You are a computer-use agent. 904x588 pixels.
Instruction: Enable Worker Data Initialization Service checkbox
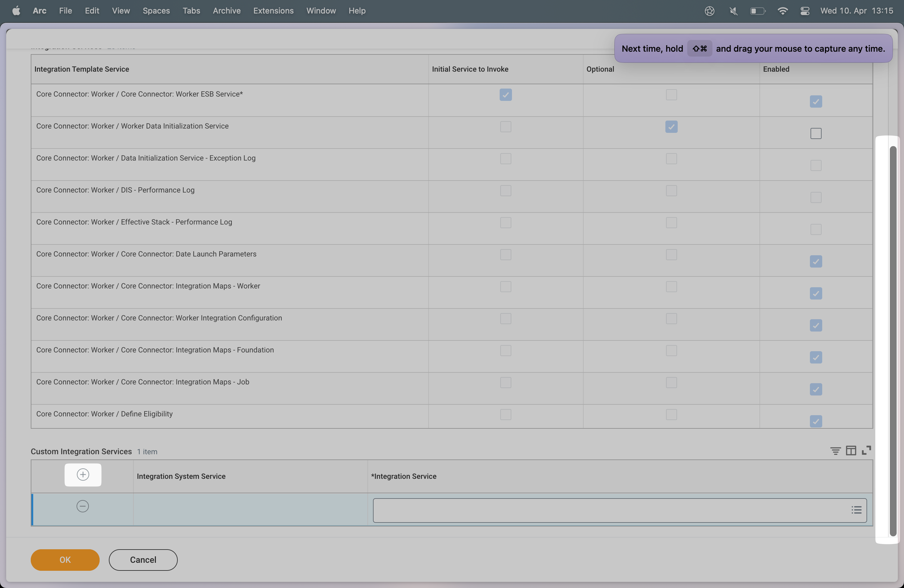pos(815,133)
